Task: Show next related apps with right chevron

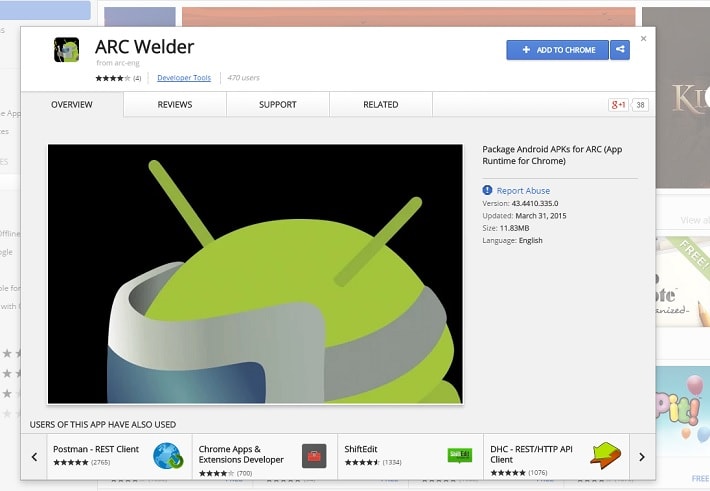Action: 642,457
